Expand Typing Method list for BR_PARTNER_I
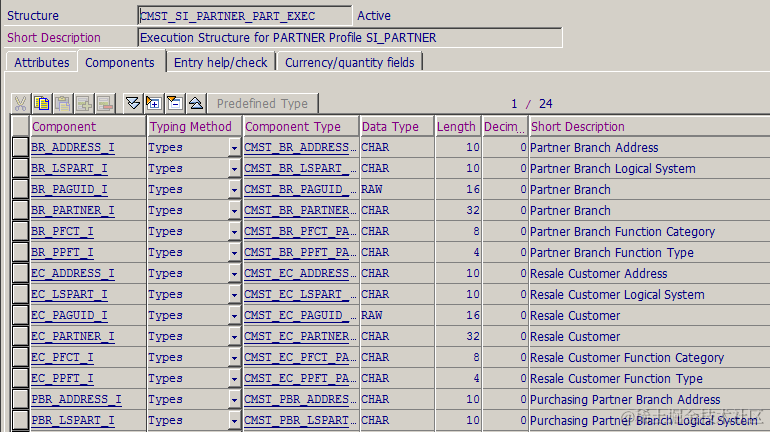Screen dimensions: 770x432 (234, 211)
